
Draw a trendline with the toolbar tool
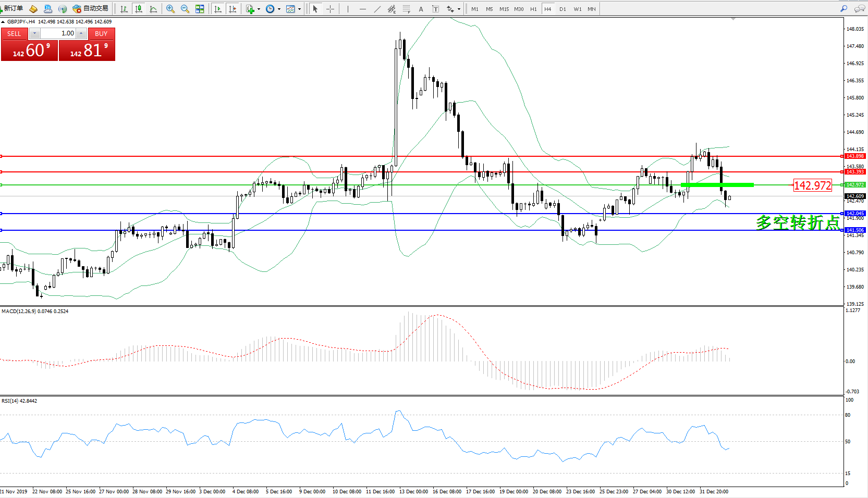coord(377,9)
